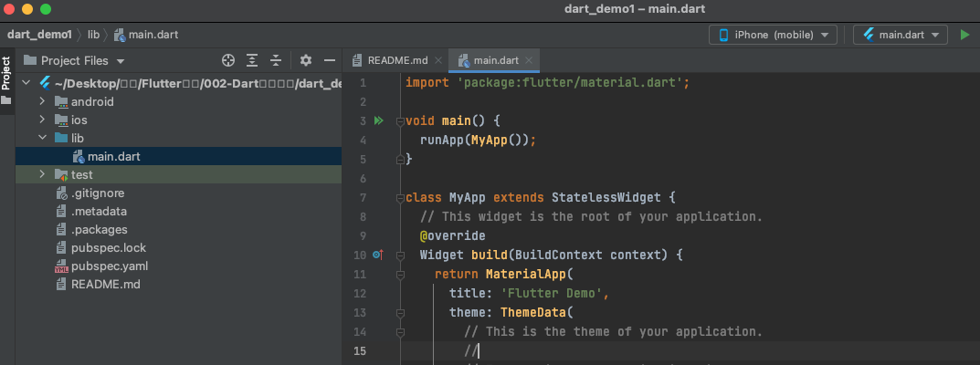
Task: Hide the Project panel with minus icon
Action: coord(330,60)
